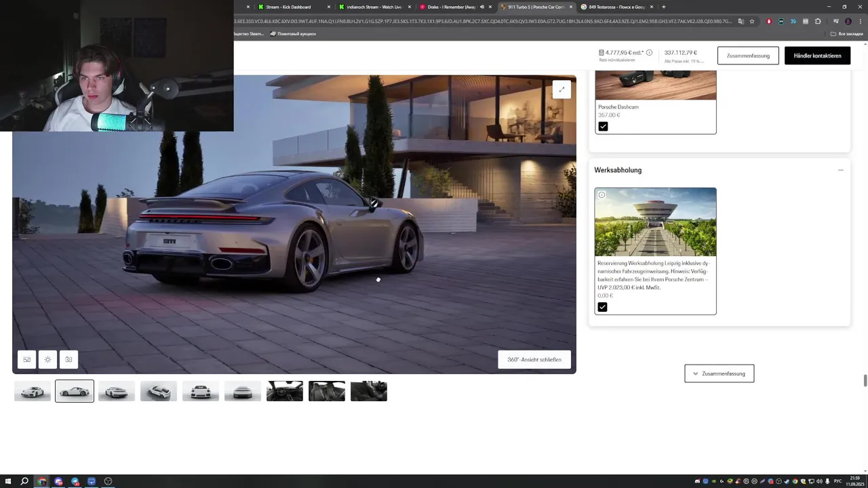Select the first front-side car thumbnail
The height and width of the screenshot is (488, 868).
click(33, 391)
